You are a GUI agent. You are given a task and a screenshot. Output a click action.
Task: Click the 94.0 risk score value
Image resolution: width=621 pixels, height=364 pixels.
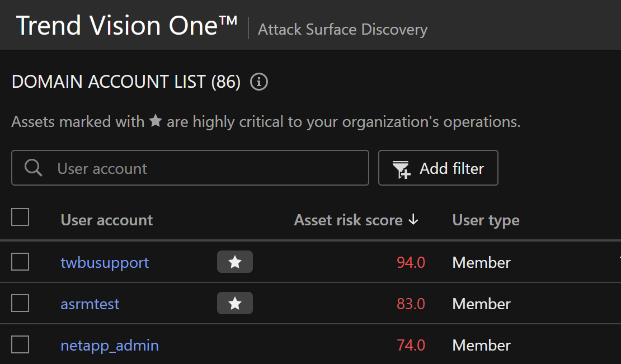point(411,262)
